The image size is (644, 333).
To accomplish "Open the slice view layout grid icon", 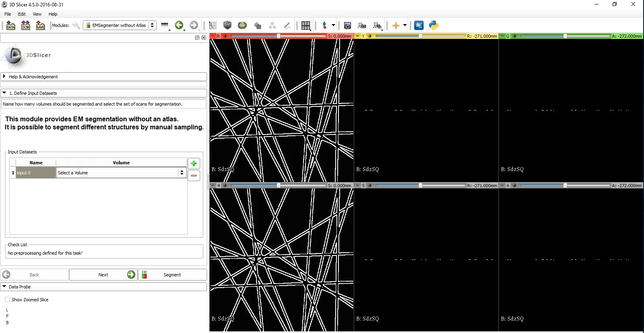I will (x=306, y=25).
